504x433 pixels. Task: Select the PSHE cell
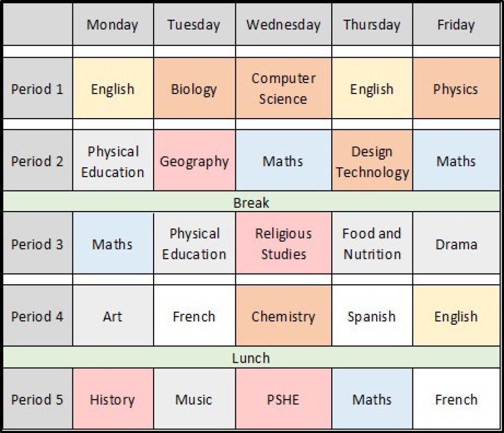pyautogui.click(x=283, y=399)
